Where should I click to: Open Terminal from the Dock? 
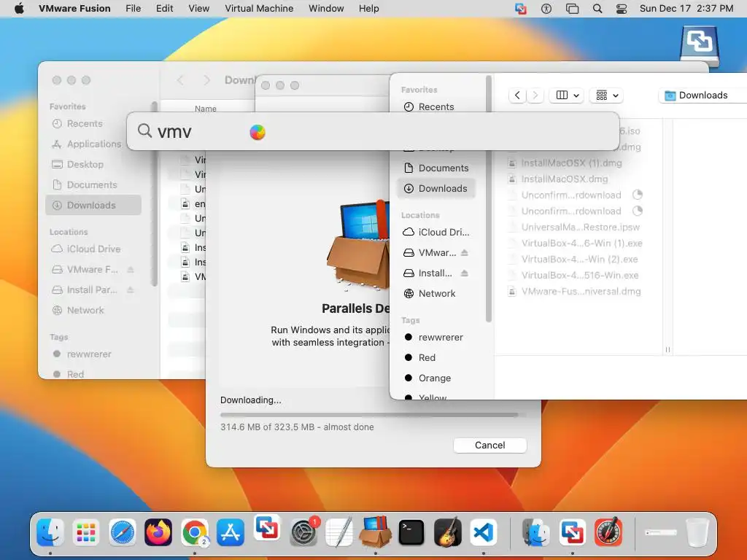(411, 532)
